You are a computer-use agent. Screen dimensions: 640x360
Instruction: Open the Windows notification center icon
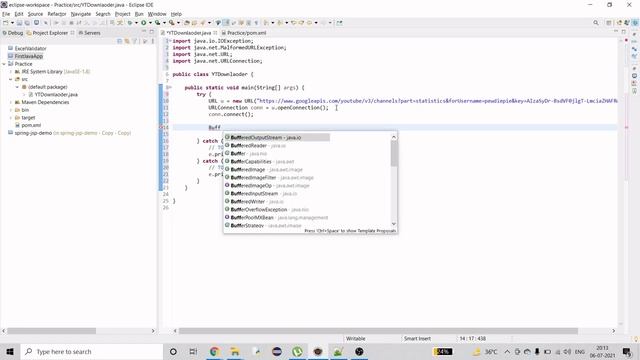pos(627,351)
